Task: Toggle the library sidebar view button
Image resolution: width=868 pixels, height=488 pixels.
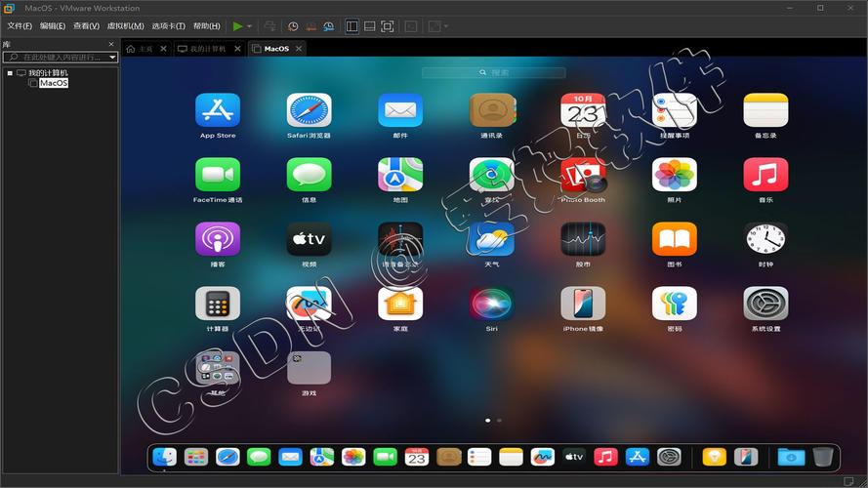Action: coord(352,26)
